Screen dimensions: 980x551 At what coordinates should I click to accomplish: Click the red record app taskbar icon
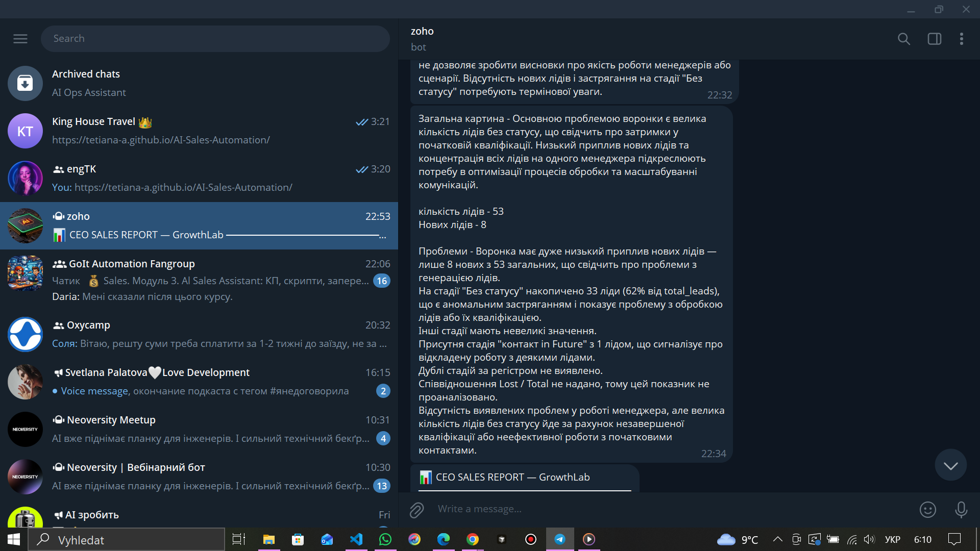point(531,539)
